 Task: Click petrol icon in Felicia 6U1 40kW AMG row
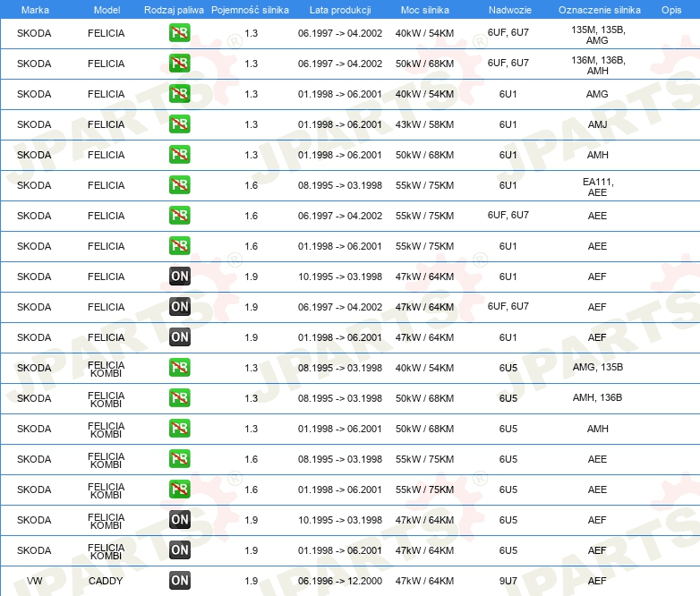point(179,94)
